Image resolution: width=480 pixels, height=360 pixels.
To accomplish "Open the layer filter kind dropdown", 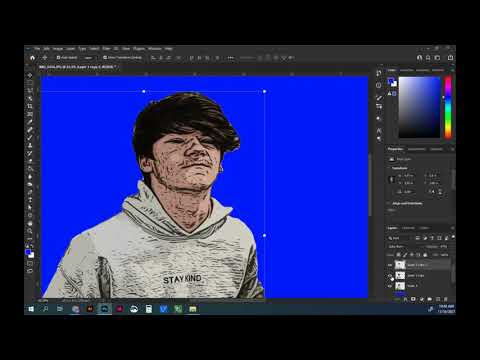I will click(400, 238).
